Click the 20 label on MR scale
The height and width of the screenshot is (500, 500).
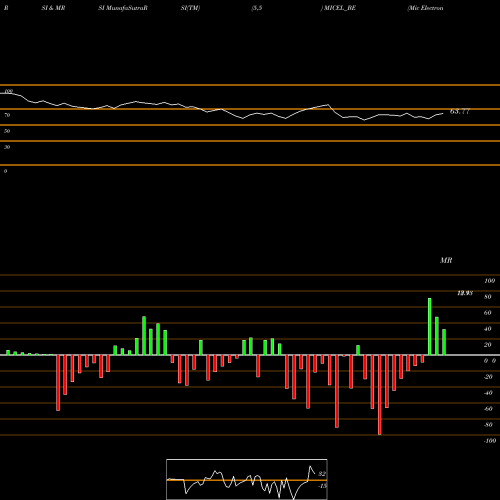[x=488, y=345]
